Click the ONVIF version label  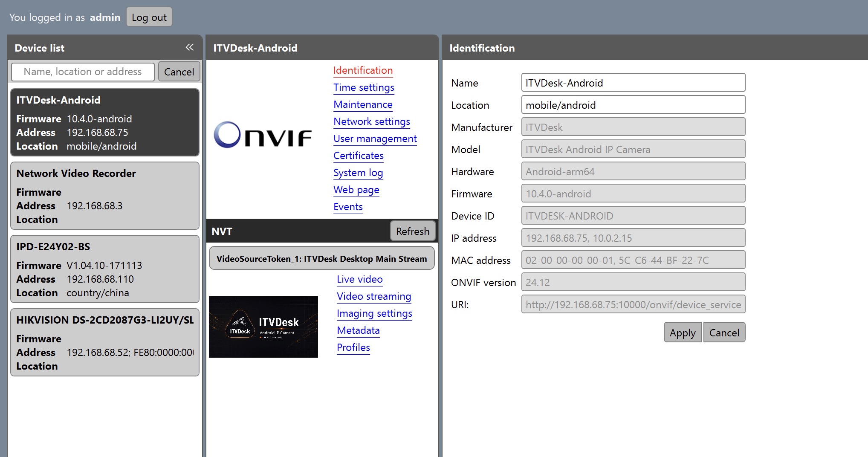click(x=483, y=282)
